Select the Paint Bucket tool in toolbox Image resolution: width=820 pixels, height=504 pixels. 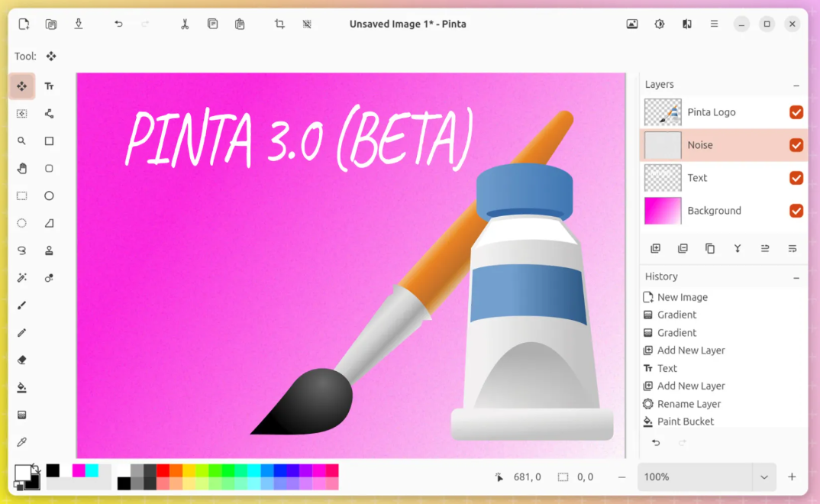point(21,387)
